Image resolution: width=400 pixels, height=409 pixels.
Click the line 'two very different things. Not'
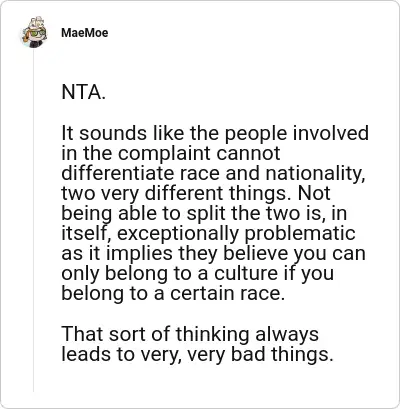[x=196, y=194]
